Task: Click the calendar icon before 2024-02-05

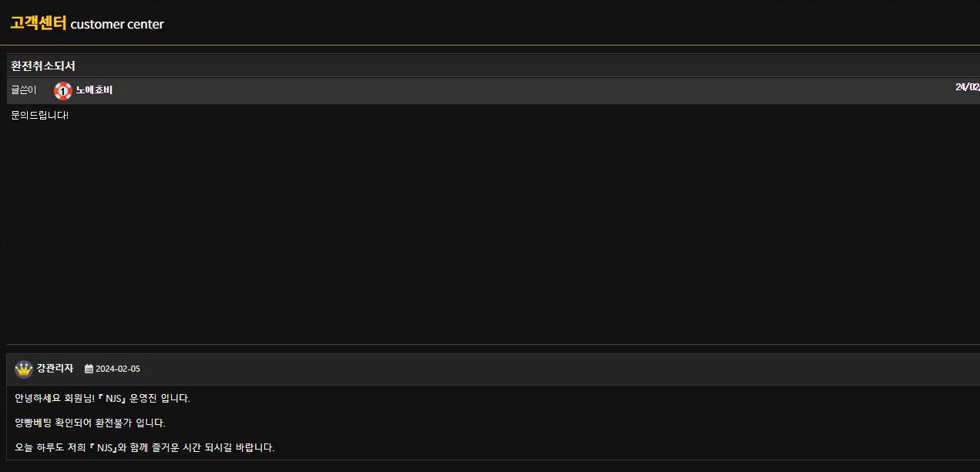Action: pos(89,369)
